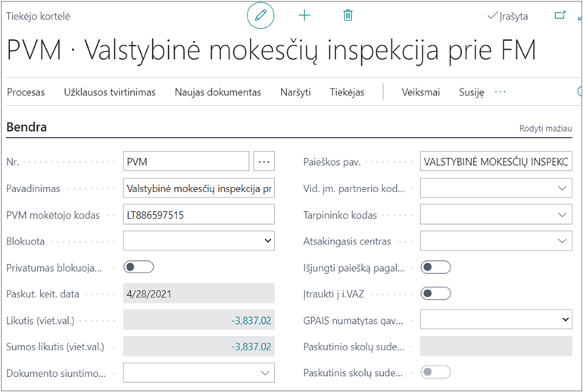The width and height of the screenshot is (583, 392).
Task: Open Vid. įm. partnerio kodas dropdown
Action: 496,188
